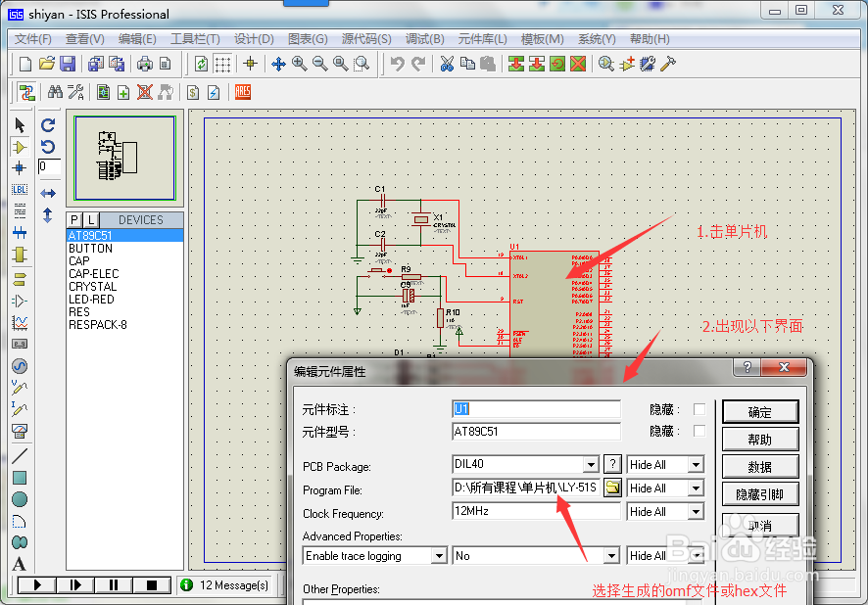Open 帮助(H) menu
Viewport: 868px width, 605px height.
coord(650,39)
